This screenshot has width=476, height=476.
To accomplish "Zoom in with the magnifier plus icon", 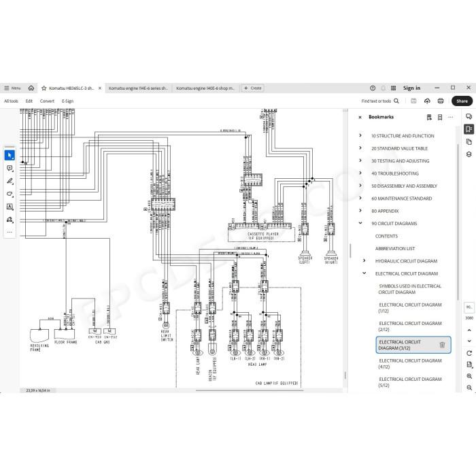I will [x=469, y=376].
